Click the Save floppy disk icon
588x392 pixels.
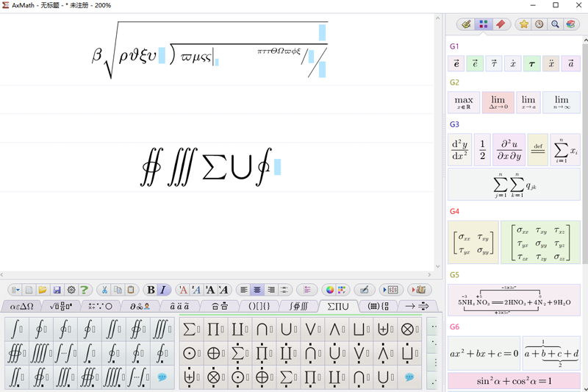click(57, 290)
